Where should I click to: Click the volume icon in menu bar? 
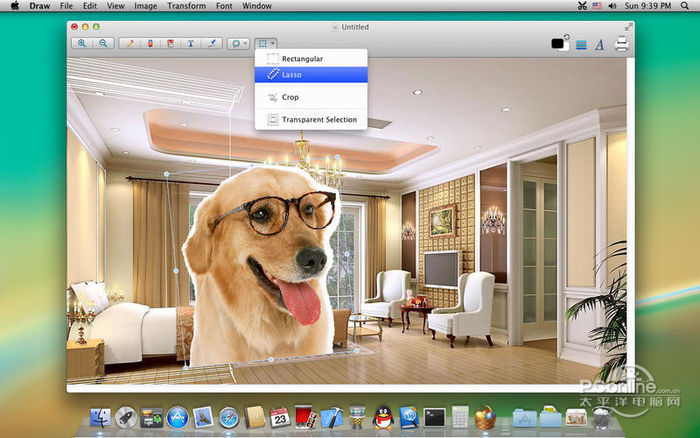pyautogui.click(x=612, y=6)
